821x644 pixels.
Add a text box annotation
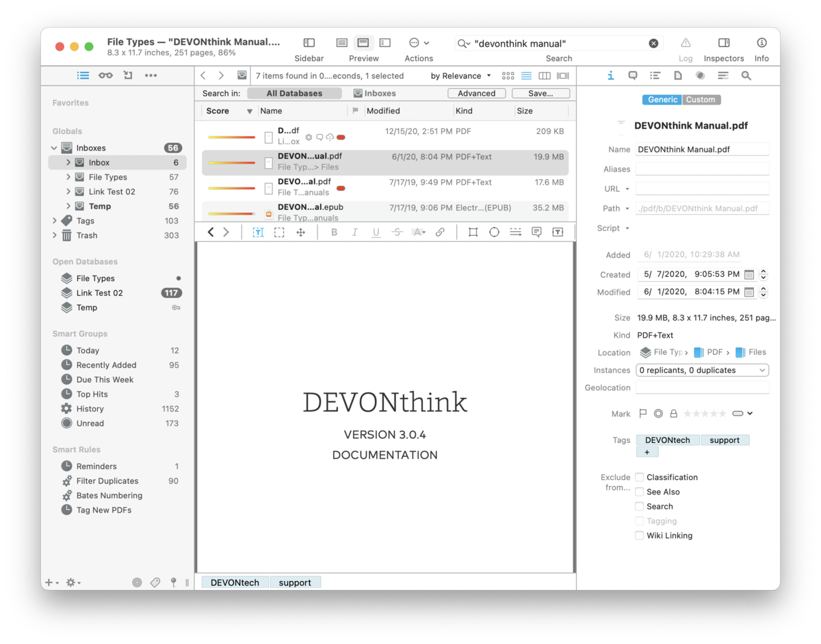[558, 232]
